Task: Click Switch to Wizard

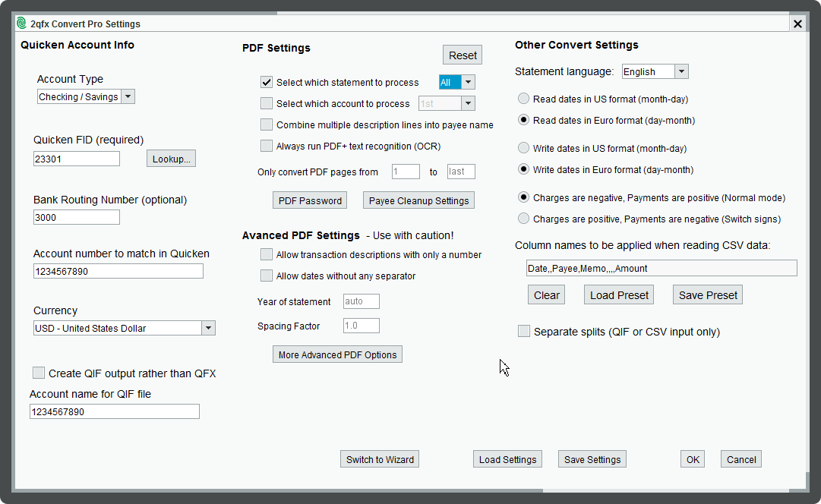Action: pyautogui.click(x=380, y=459)
